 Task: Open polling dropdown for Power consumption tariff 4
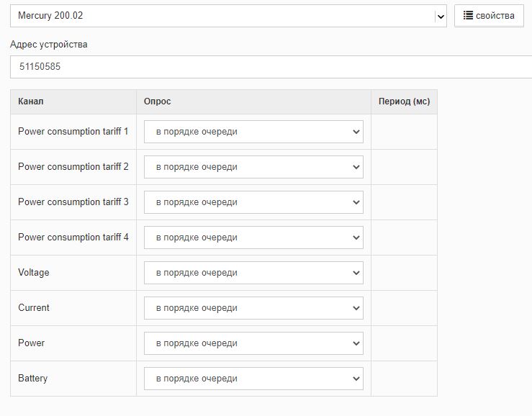(253, 238)
